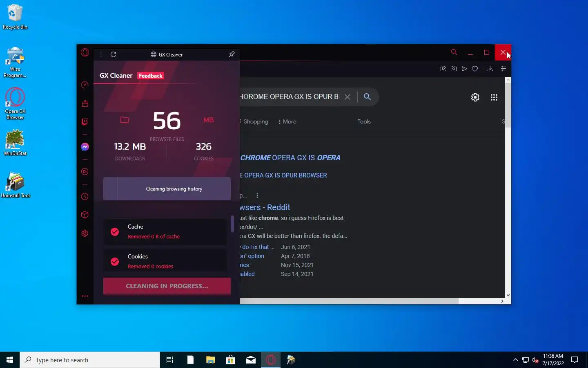Open GX Cleaner broom icon in sidebar
Screen dimensions: 588x368
pos(85,103)
